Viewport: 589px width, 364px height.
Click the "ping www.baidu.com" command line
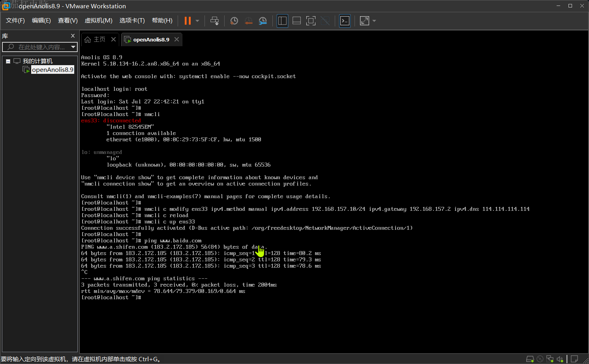(x=141, y=240)
